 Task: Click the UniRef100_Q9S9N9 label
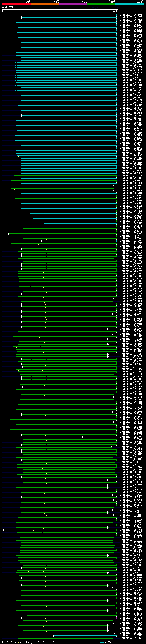(131, 120)
